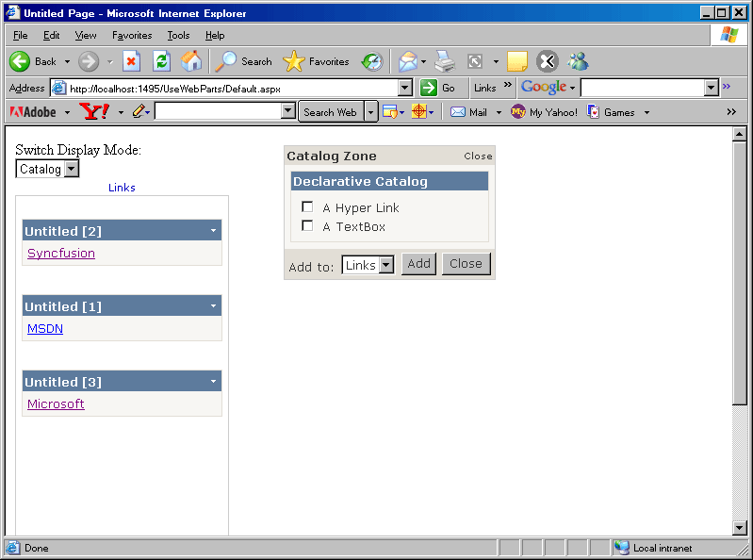
Task: Click the Refresh page icon
Action: point(161,61)
